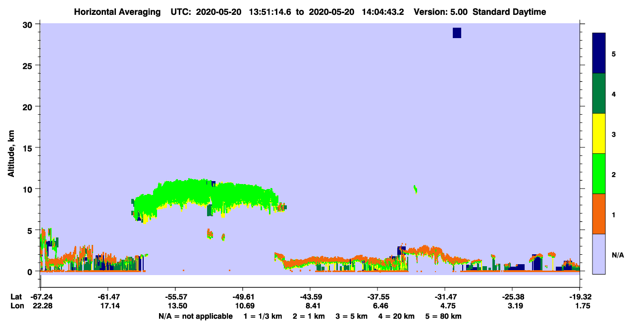Click the N/A = not applicable legend text
The height and width of the screenshot is (330, 644).
click(195, 317)
